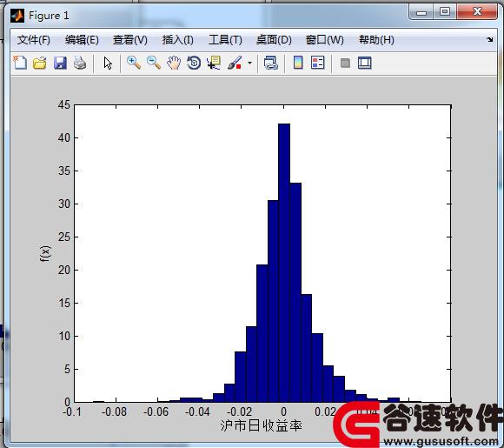The height and width of the screenshot is (448, 504).
Task: Activate the Zoom Out magnifier tool
Action: (x=154, y=63)
